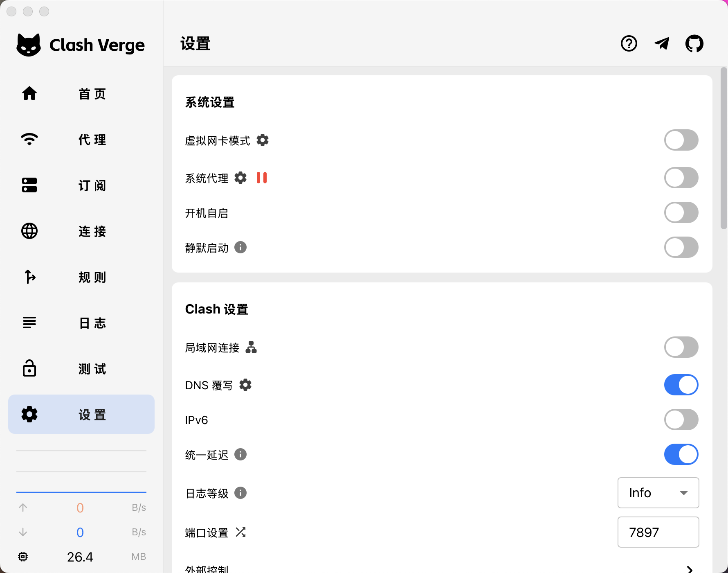Click the 系统设置 section heading
Image resolution: width=728 pixels, height=573 pixels.
[210, 102]
